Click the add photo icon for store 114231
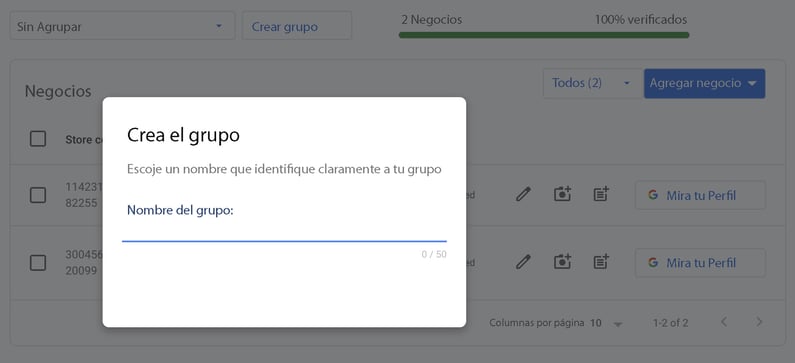 click(x=562, y=194)
